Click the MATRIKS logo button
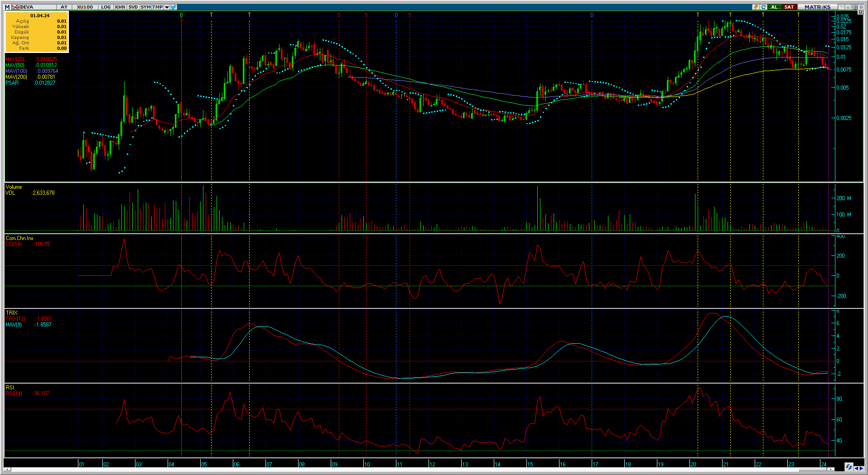The height and width of the screenshot is (475, 868). pyautogui.click(x=817, y=7)
